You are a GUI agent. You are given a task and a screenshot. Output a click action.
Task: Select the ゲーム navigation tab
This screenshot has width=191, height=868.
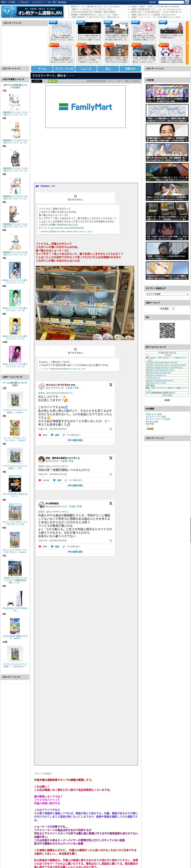point(42,69)
